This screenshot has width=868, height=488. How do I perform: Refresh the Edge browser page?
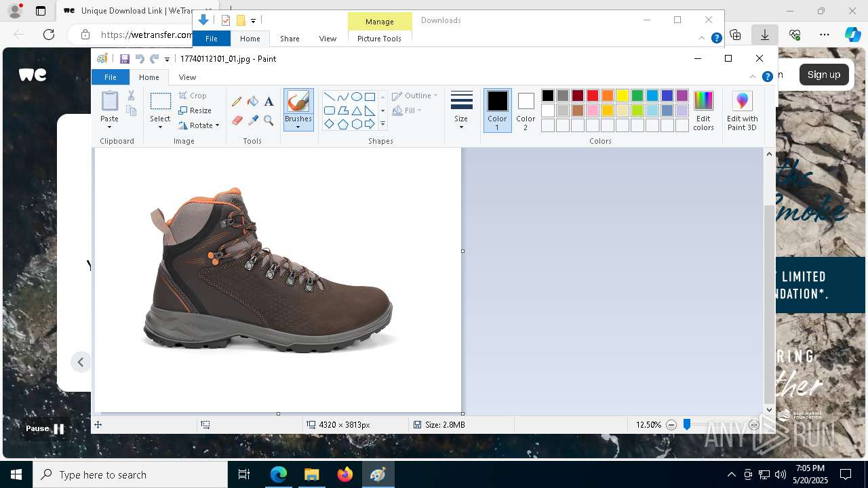[x=49, y=35]
